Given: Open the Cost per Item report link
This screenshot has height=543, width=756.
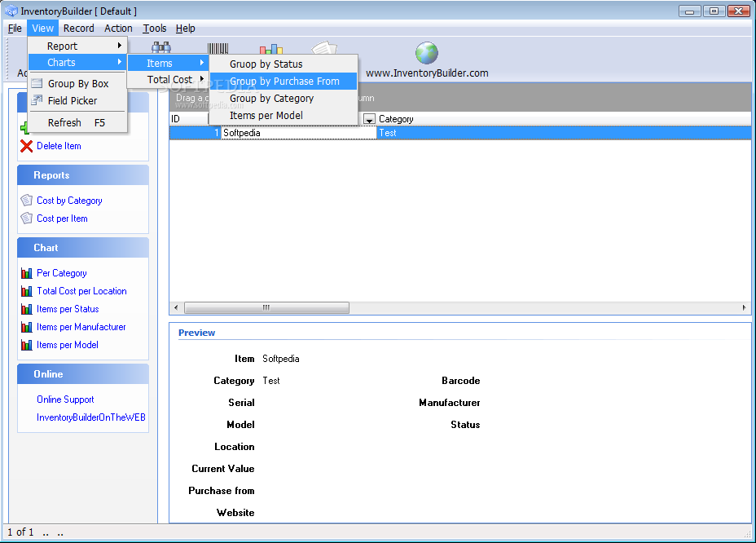Looking at the screenshot, I should (62, 219).
